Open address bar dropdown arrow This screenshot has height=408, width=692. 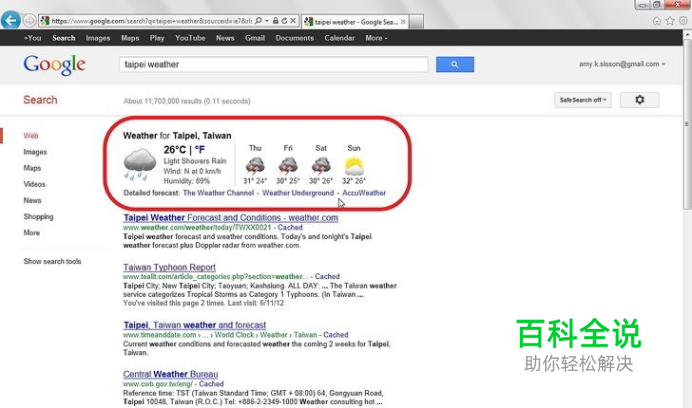click(267, 21)
